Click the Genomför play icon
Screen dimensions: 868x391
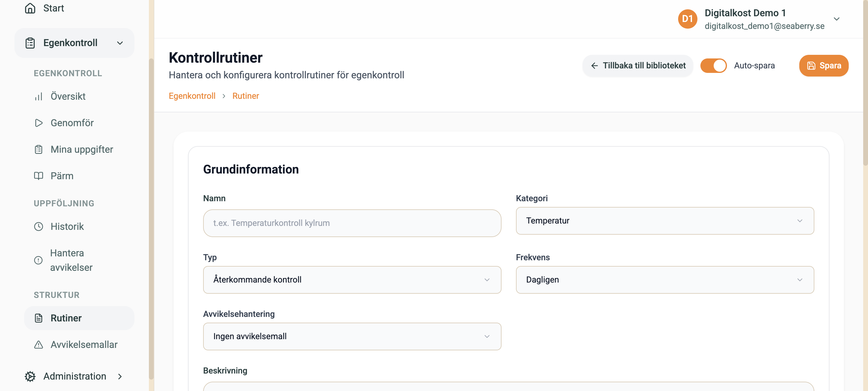[x=38, y=123]
